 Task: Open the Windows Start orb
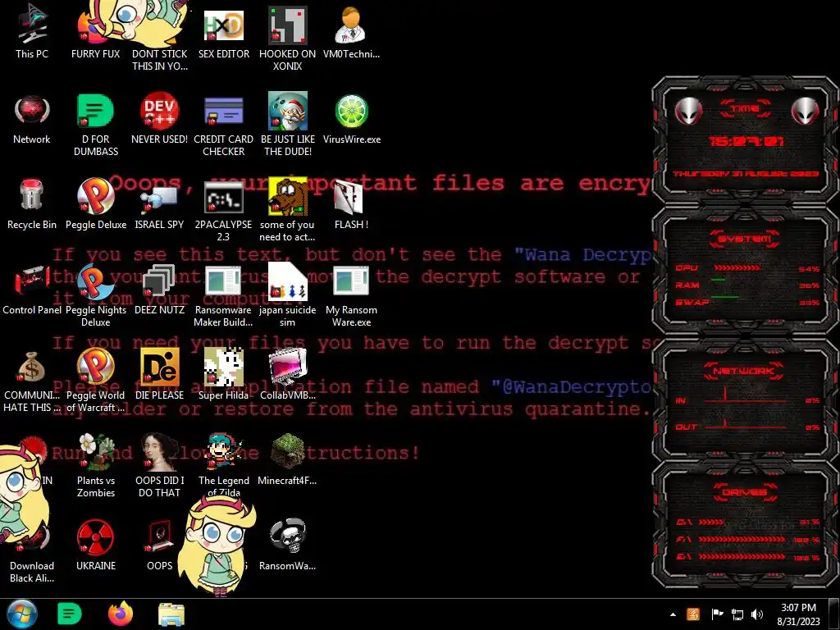coord(21,614)
